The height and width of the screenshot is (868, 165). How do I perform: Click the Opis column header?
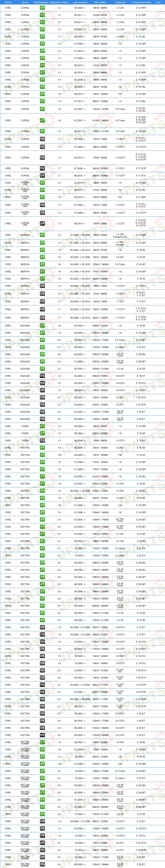pos(158,2)
